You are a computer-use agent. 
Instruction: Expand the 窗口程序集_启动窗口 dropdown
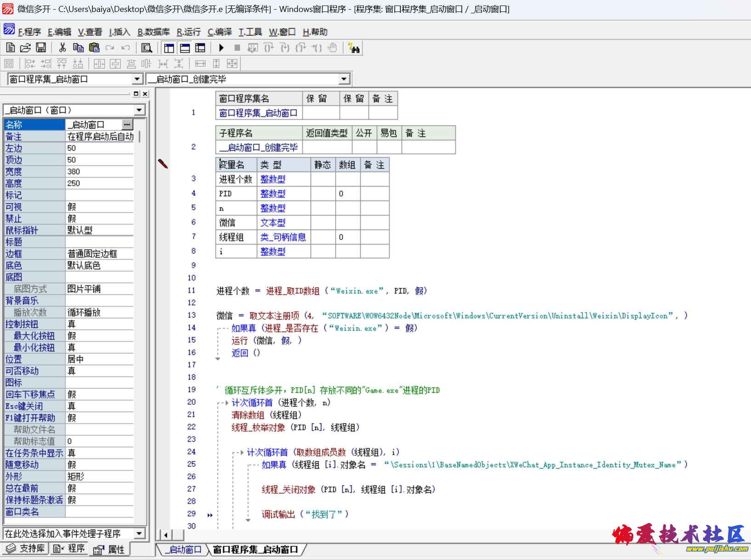point(137,80)
